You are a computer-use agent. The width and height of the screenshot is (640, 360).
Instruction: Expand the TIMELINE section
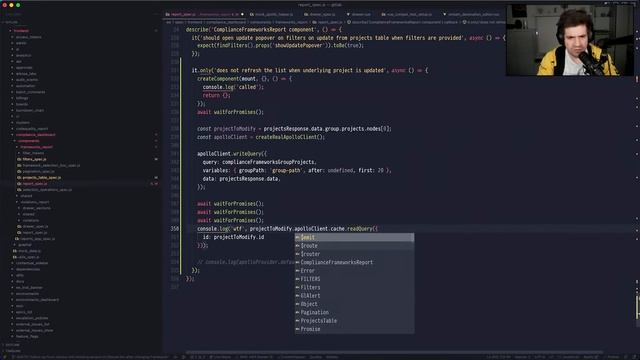(12, 351)
